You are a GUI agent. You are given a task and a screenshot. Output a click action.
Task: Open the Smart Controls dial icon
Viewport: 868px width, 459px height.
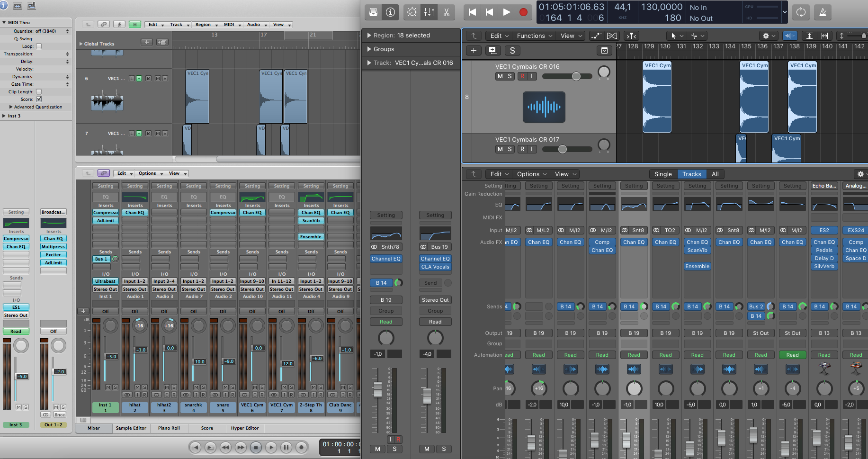(412, 12)
